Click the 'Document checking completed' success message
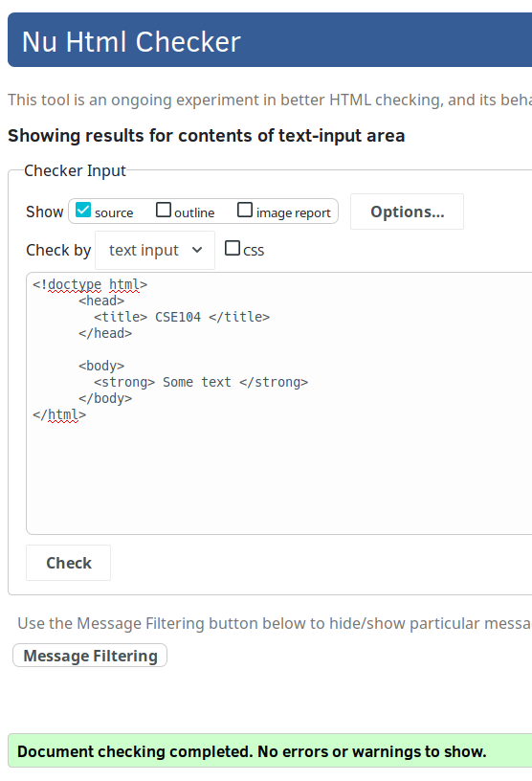 (252, 751)
